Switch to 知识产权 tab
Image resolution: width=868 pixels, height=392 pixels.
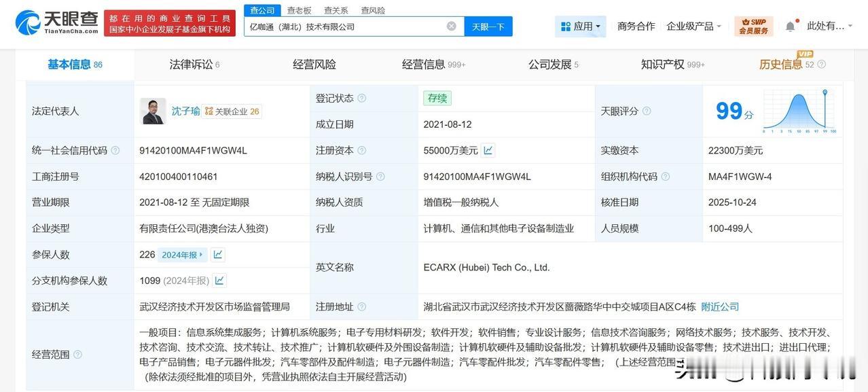pyautogui.click(x=673, y=65)
